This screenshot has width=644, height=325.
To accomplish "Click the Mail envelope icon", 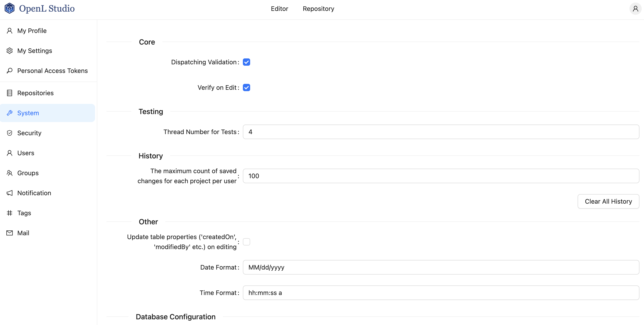I will (10, 233).
